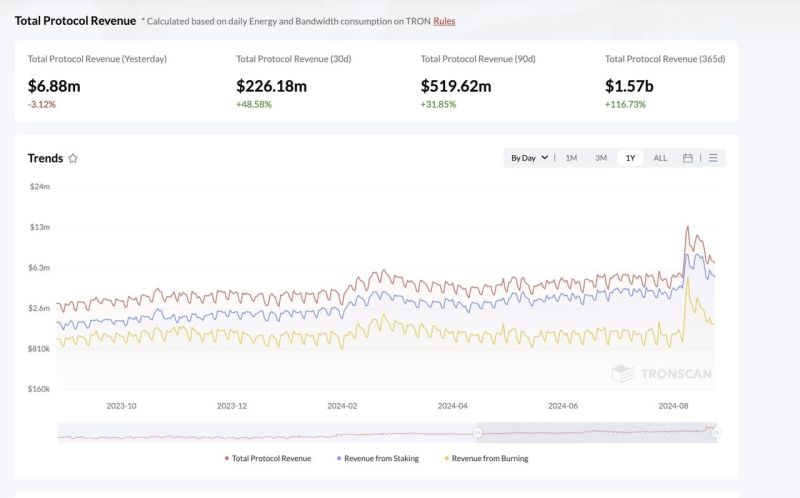Screen dimensions: 800x498
Task: Click the $6.88m yesterday revenue value
Action: [54, 86]
